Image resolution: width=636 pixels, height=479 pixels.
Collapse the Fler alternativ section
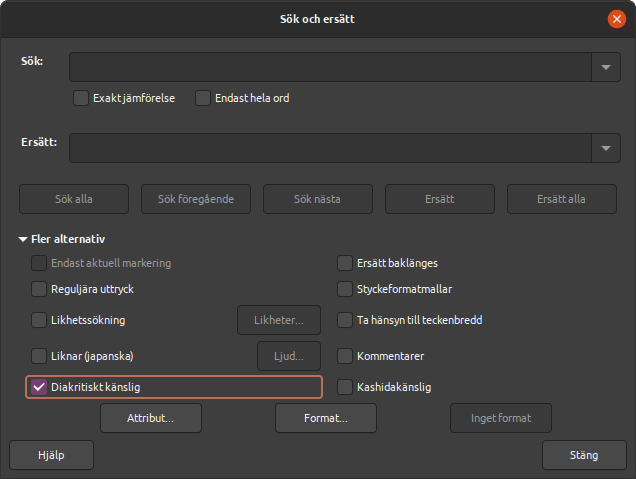[x=23, y=239]
